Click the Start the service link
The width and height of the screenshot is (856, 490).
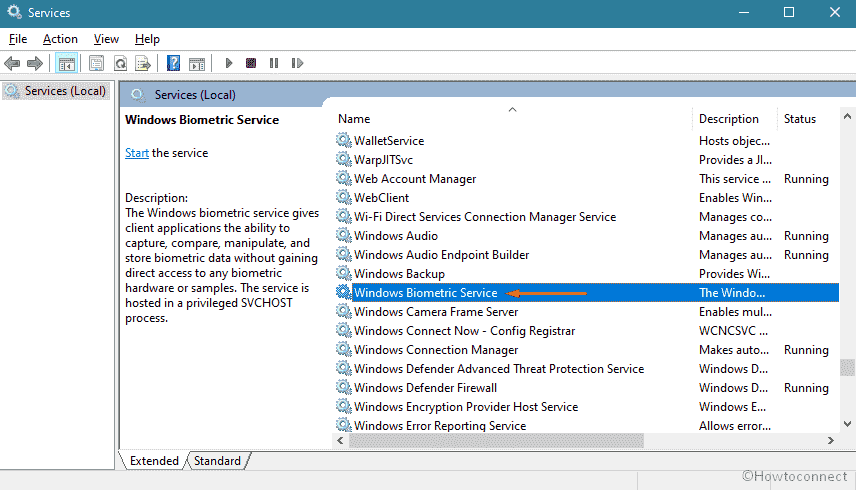tap(136, 153)
